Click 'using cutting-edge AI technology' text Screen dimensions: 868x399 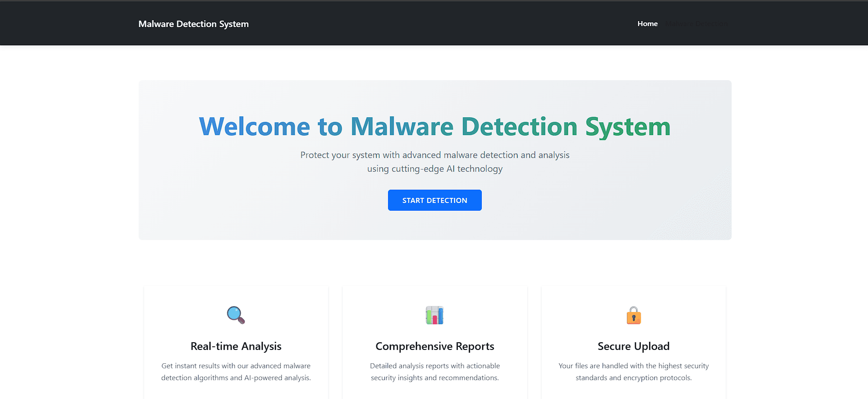click(x=434, y=169)
